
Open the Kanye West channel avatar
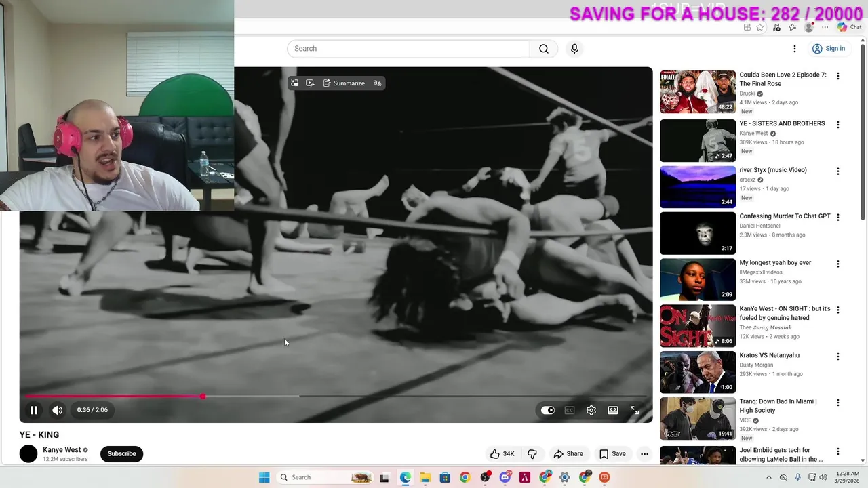[x=28, y=454]
